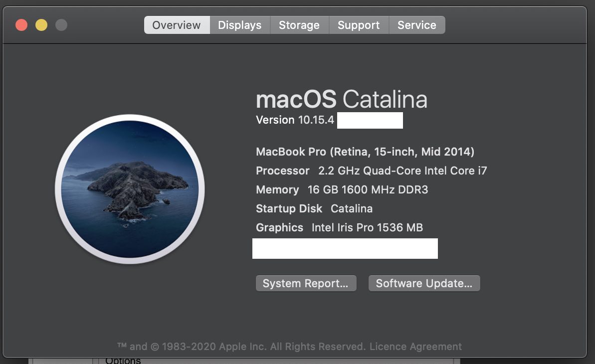Open the Service tab
This screenshot has height=364, width=595.
pos(417,25)
